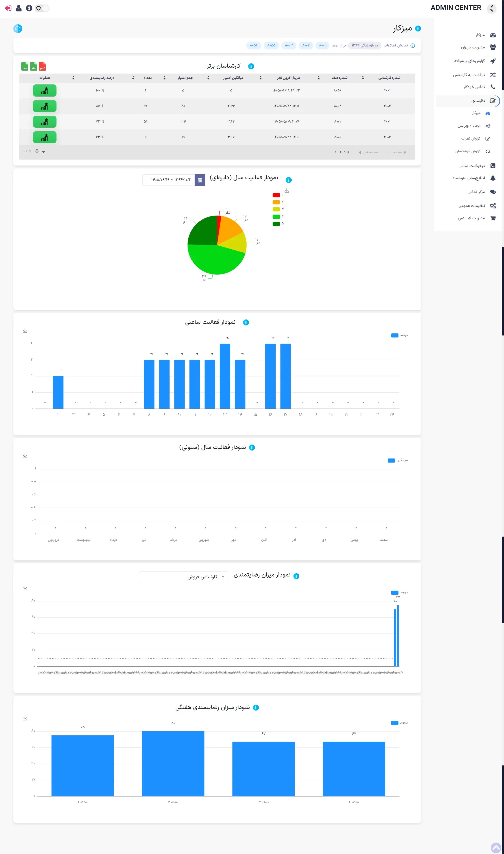Hide rating 5 dark green legend series
The height and width of the screenshot is (854, 504).
pos(278,223)
